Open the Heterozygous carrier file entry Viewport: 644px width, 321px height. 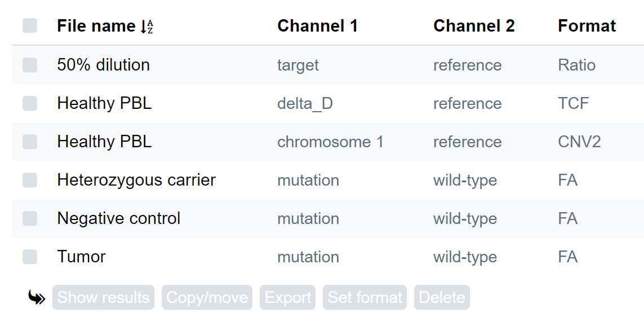point(136,180)
